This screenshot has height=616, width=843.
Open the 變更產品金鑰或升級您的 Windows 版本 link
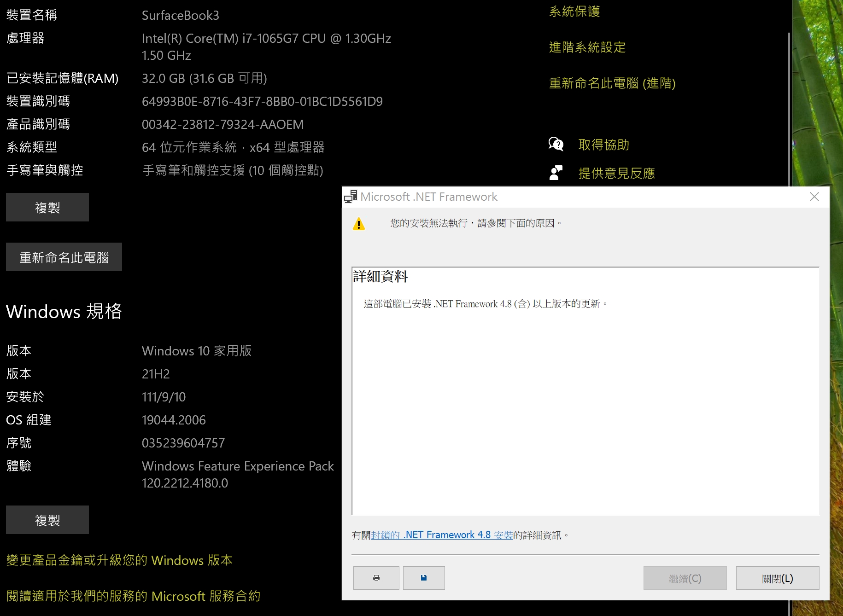[x=119, y=560]
